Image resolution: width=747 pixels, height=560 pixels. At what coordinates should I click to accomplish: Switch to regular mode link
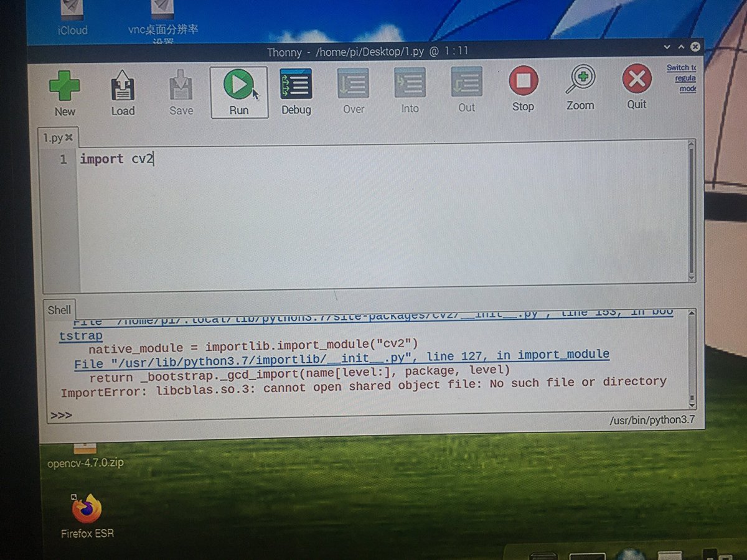[x=683, y=78]
